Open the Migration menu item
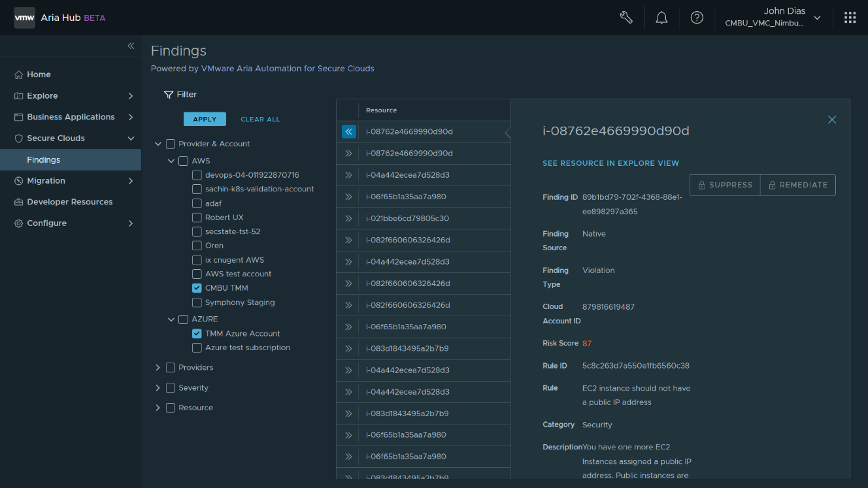Viewport: 868px width, 488px height. click(46, 181)
